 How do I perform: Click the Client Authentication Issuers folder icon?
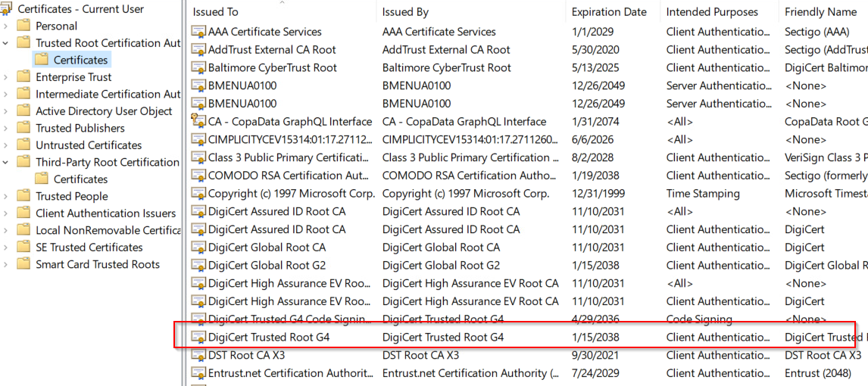pos(23,213)
